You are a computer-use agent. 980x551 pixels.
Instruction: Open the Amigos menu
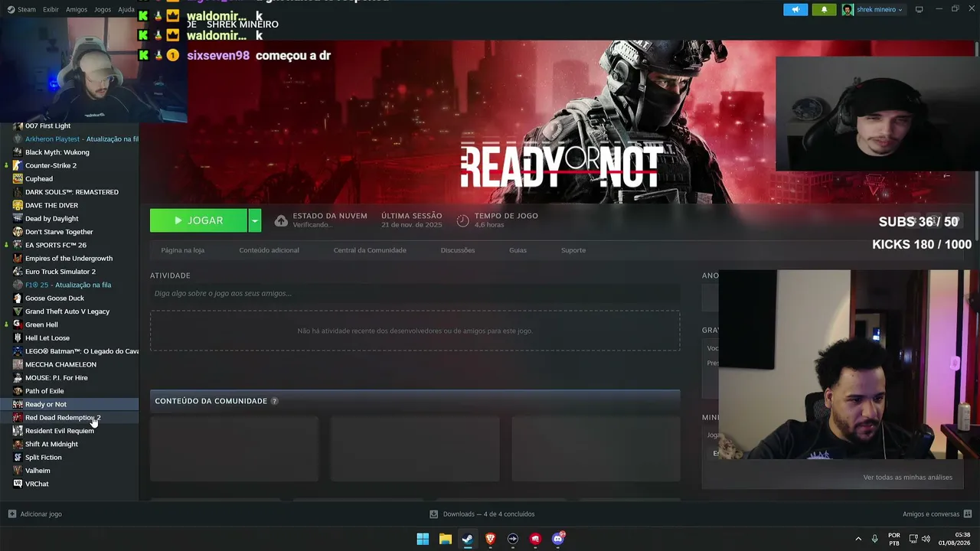pyautogui.click(x=77, y=10)
